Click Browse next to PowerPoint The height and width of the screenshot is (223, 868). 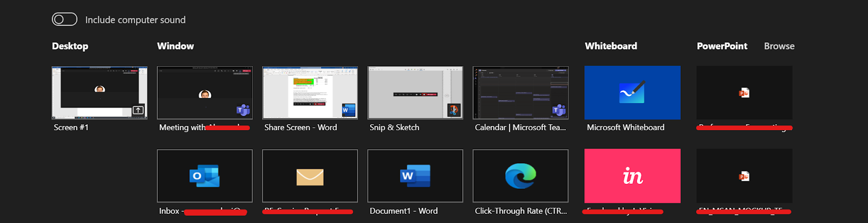point(779,46)
